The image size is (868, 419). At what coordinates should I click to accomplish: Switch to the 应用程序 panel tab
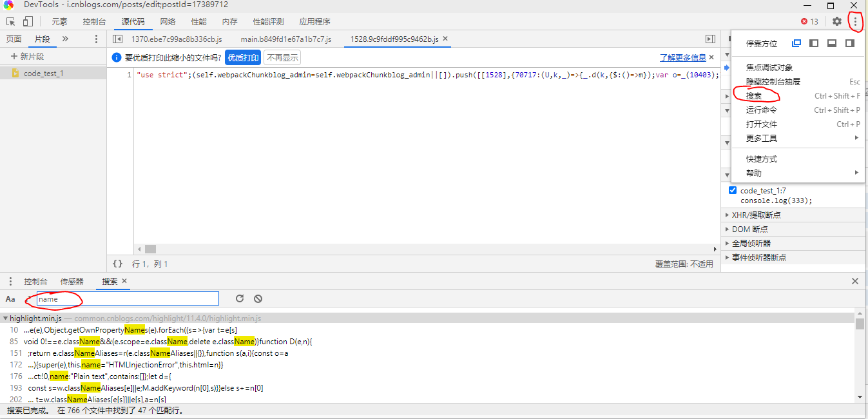click(x=314, y=21)
